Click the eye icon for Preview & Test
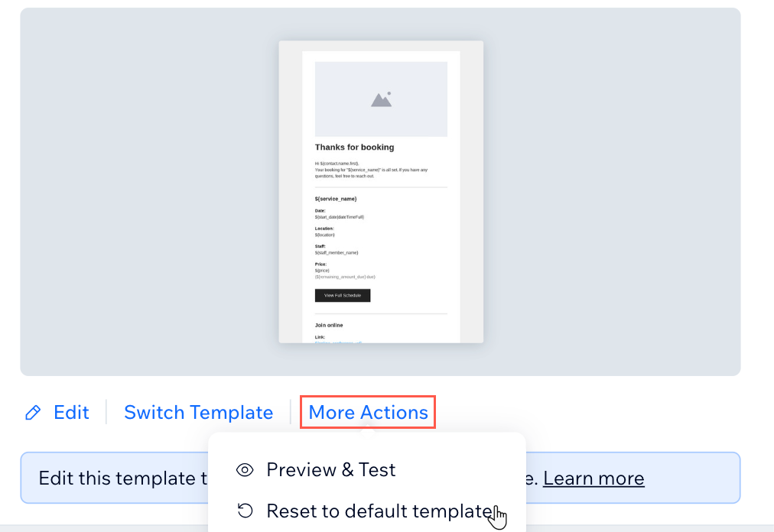Viewport: 774px width, 532px height. pos(245,470)
